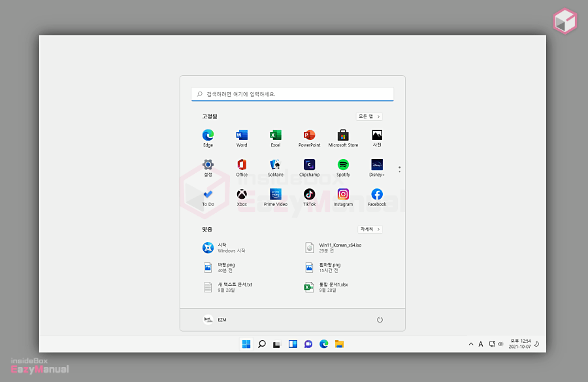
Task: Open Prime Video app
Action: pyautogui.click(x=275, y=198)
